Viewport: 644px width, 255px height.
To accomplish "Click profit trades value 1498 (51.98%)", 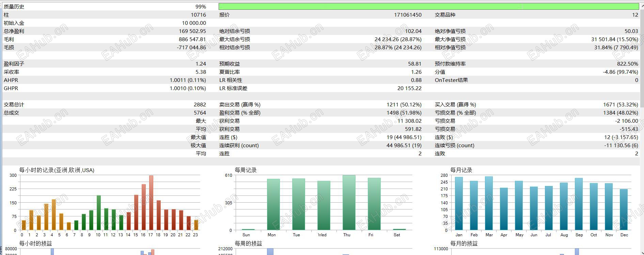I will tap(404, 113).
